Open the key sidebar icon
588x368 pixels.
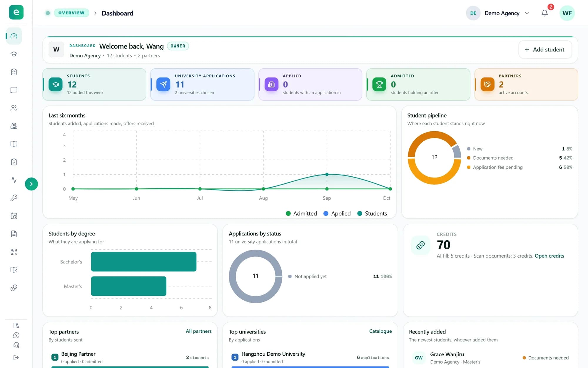pyautogui.click(x=14, y=198)
